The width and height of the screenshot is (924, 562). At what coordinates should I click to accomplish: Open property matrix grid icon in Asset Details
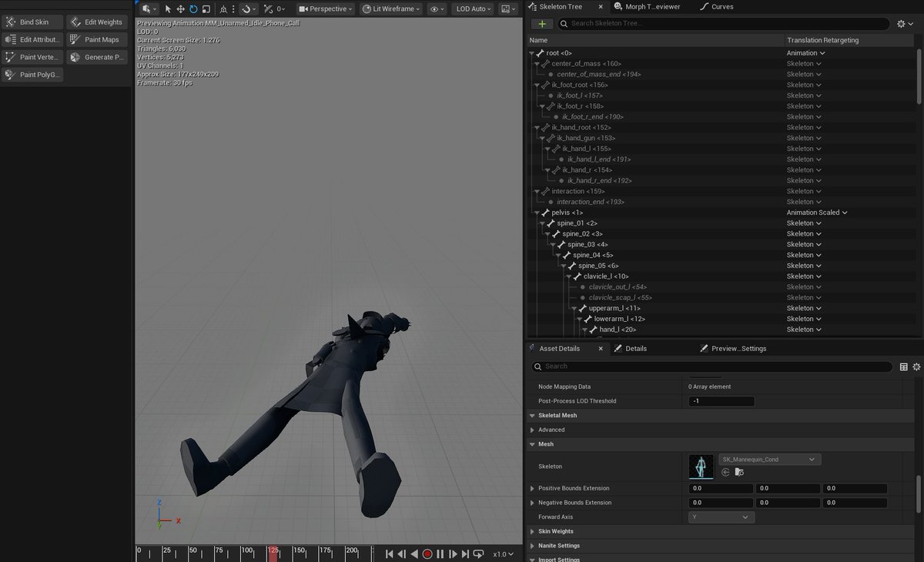[904, 366]
